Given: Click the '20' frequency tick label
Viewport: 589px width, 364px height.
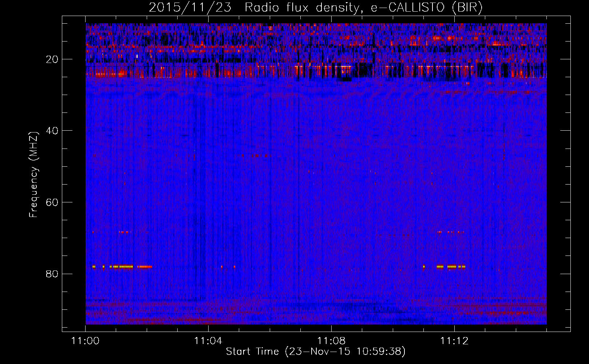Looking at the screenshot, I should 52,59.
